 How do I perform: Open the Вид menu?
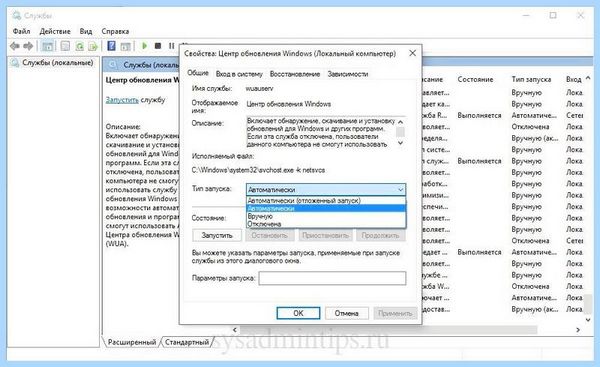click(x=86, y=31)
